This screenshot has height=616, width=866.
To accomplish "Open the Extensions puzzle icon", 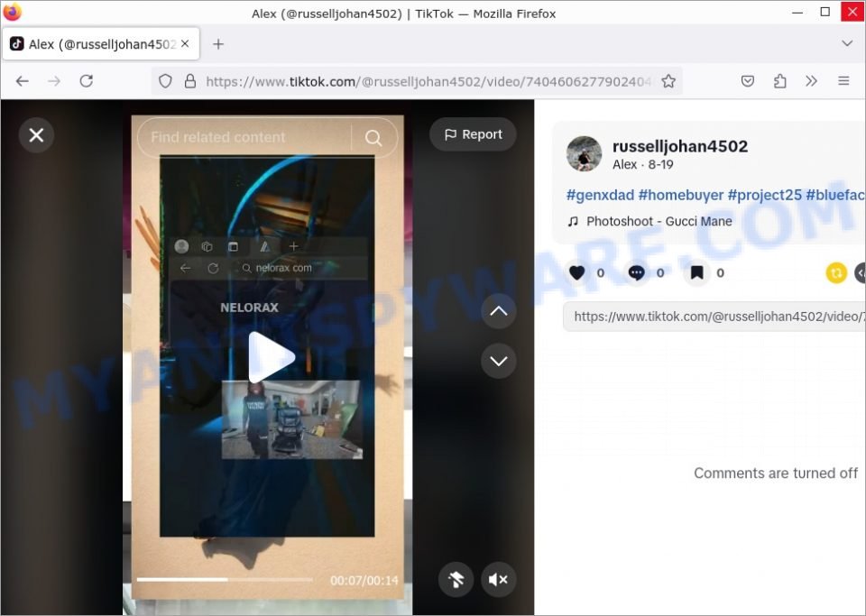I will pyautogui.click(x=779, y=81).
